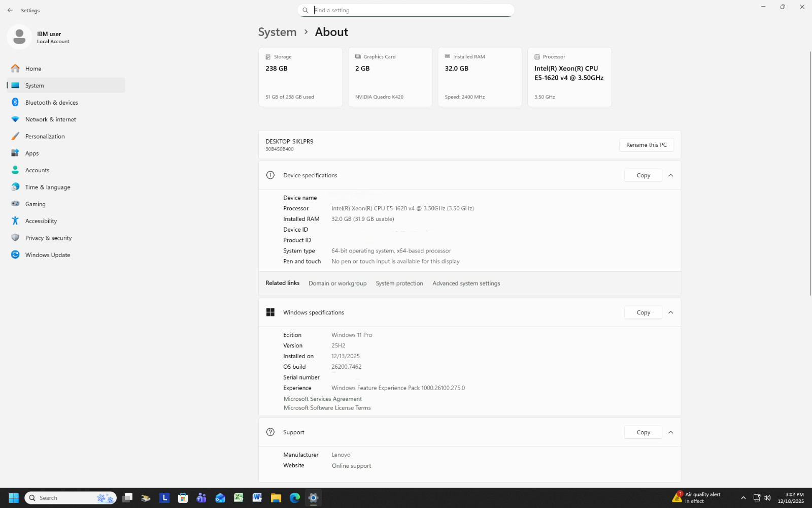Click the back arrow in Settings
This screenshot has height=508, width=812.
pyautogui.click(x=10, y=10)
